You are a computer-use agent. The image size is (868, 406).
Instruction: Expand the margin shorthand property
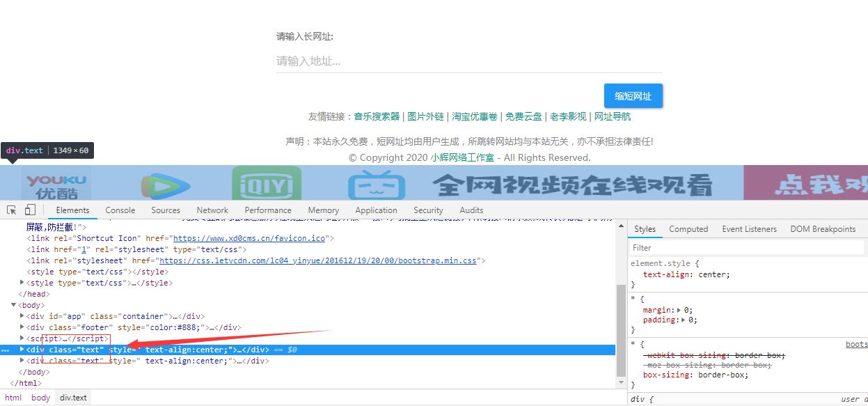pyautogui.click(x=679, y=310)
